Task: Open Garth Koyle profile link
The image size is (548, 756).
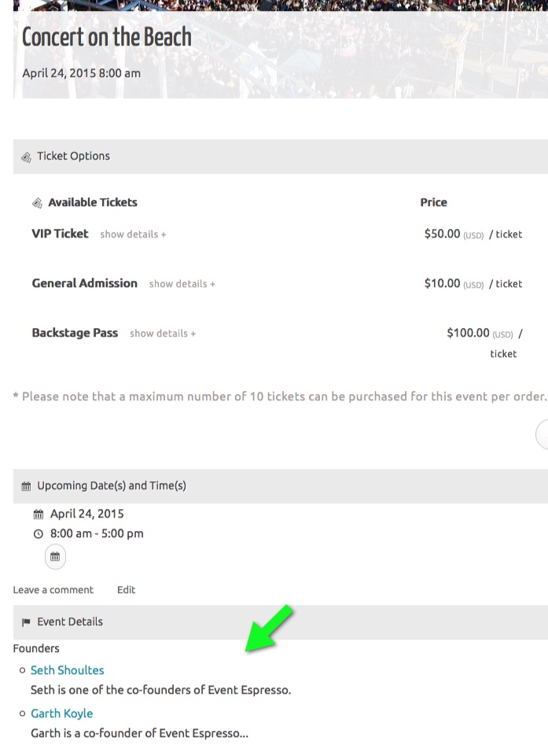Action: pos(61,714)
